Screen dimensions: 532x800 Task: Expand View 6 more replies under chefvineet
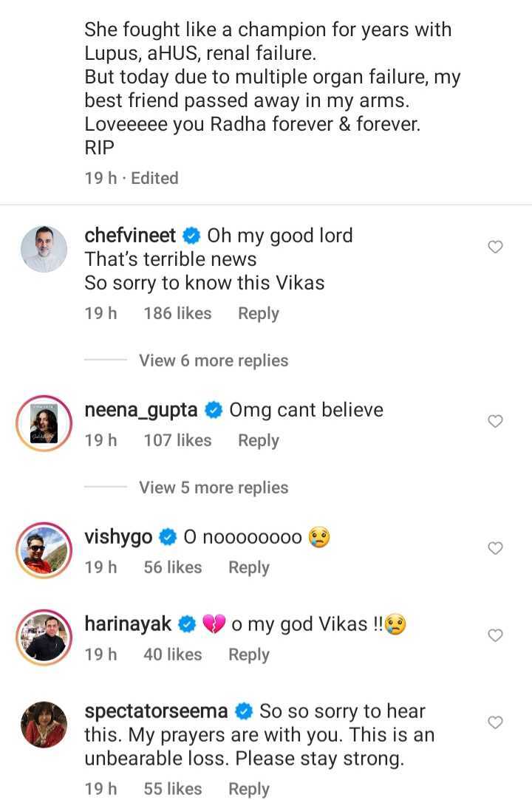click(214, 360)
